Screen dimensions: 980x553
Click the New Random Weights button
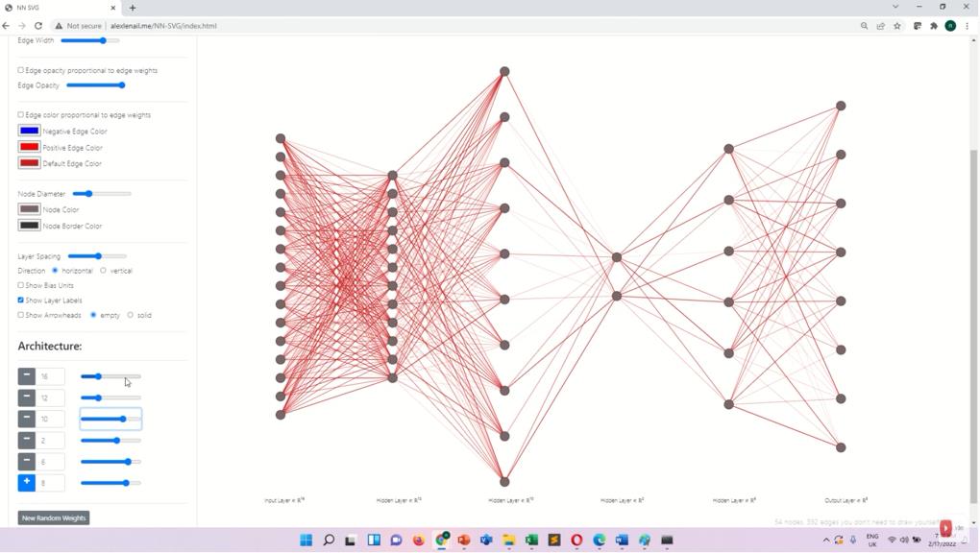point(54,518)
